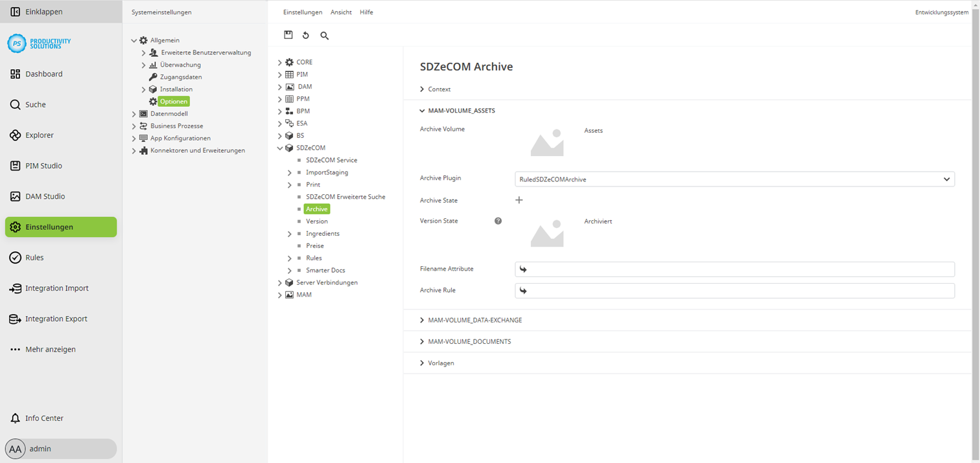The width and height of the screenshot is (980, 463).
Task: Add an Archive State using the plus icon
Action: point(519,200)
